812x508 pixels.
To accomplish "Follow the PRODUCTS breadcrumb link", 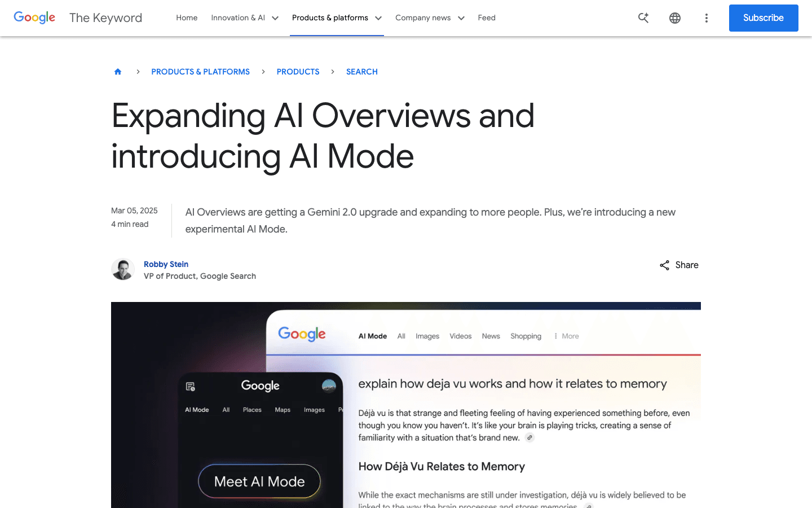I will 298,72.
